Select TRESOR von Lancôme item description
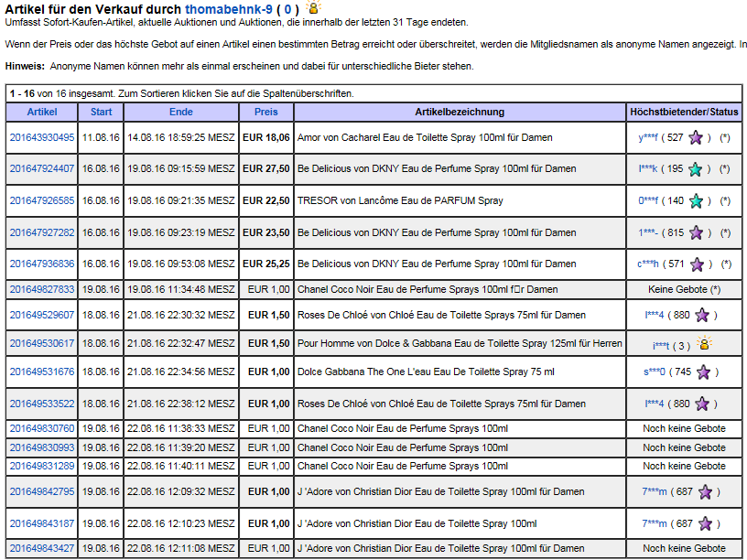 click(x=400, y=200)
